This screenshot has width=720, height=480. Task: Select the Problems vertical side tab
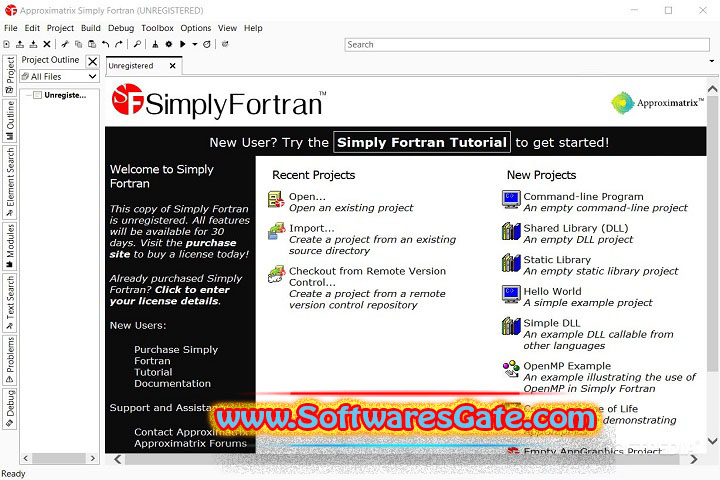coord(10,361)
